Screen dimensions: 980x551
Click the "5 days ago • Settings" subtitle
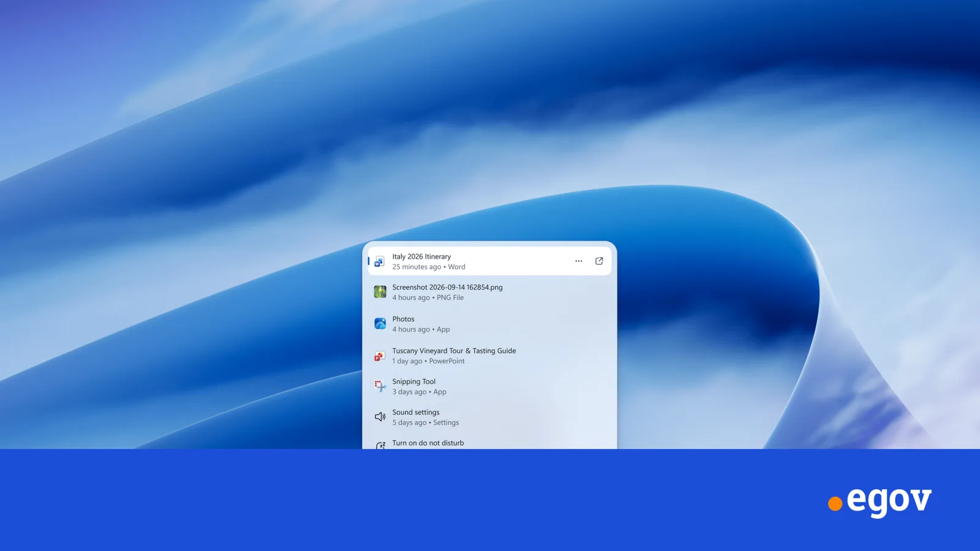click(425, 422)
